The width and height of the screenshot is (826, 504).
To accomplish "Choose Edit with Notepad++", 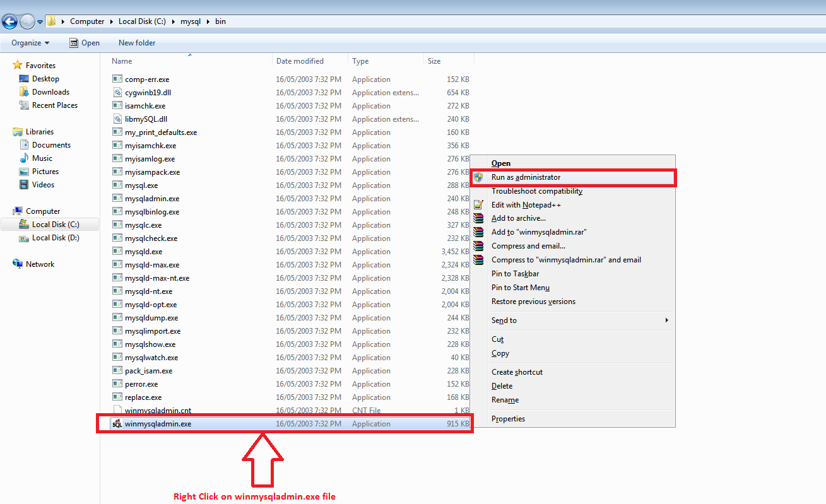I will coord(526,205).
